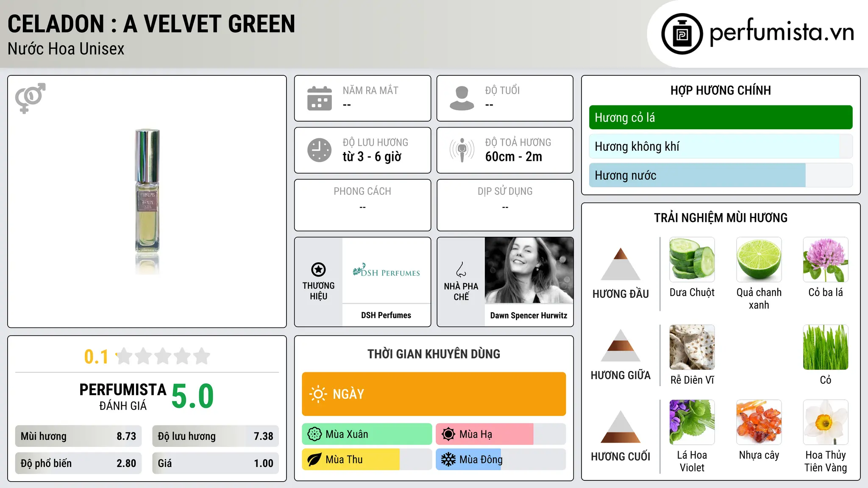The height and width of the screenshot is (488, 868).
Task: Click the Mùa Xuân season bar
Action: (367, 434)
